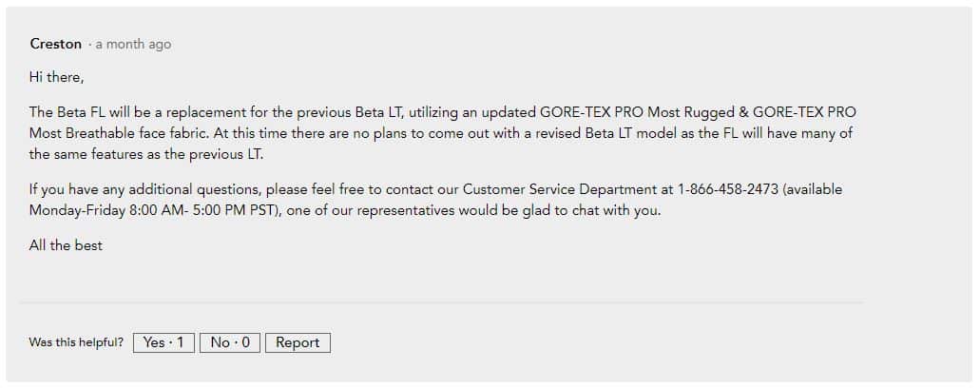Click the phone number 1-866-458-2473

[727, 189]
